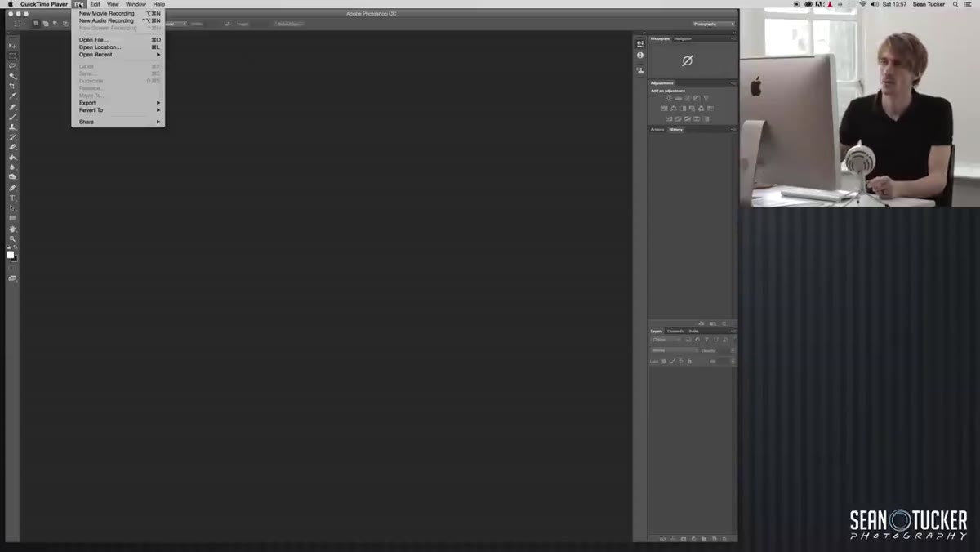Click the new layer button in Layers
Image resolution: width=980 pixels, height=552 pixels.
coord(714,539)
